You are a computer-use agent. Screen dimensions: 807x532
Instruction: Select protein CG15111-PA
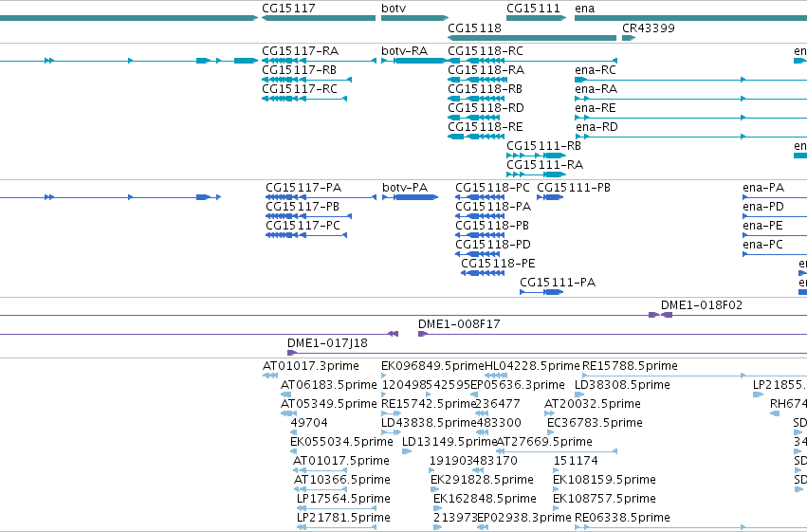[x=541, y=292]
